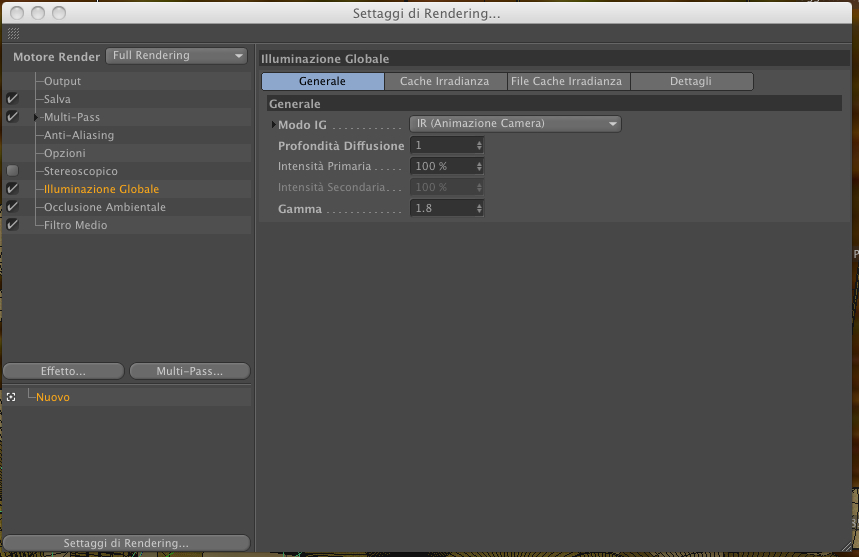The height and width of the screenshot is (557, 859).
Task: Select Filtro Medio in the tree
Action: point(76,225)
